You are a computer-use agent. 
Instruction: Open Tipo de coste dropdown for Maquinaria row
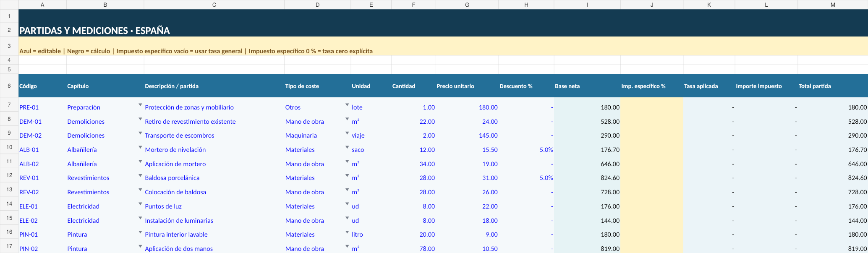point(347,133)
